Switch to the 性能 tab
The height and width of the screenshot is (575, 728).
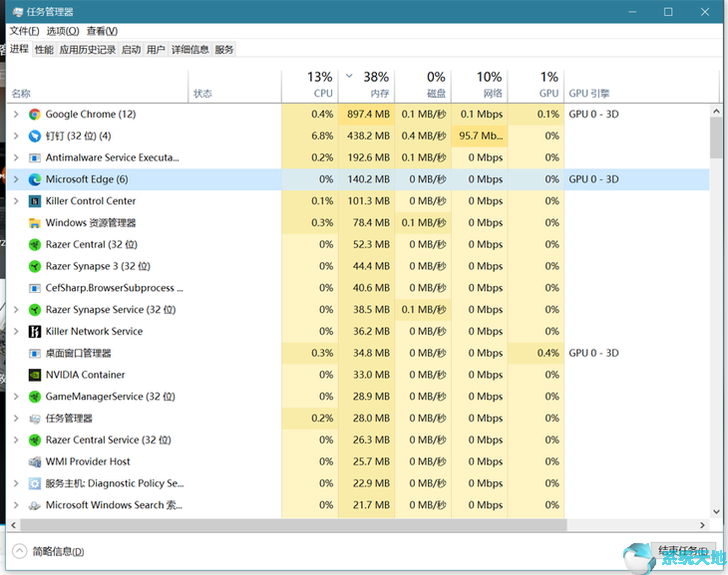point(44,50)
